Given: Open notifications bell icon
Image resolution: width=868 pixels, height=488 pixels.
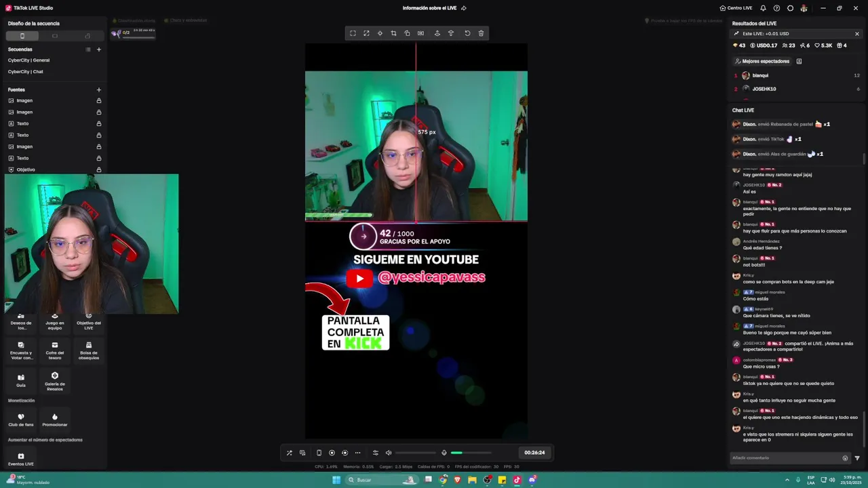Looking at the screenshot, I should pyautogui.click(x=763, y=8).
